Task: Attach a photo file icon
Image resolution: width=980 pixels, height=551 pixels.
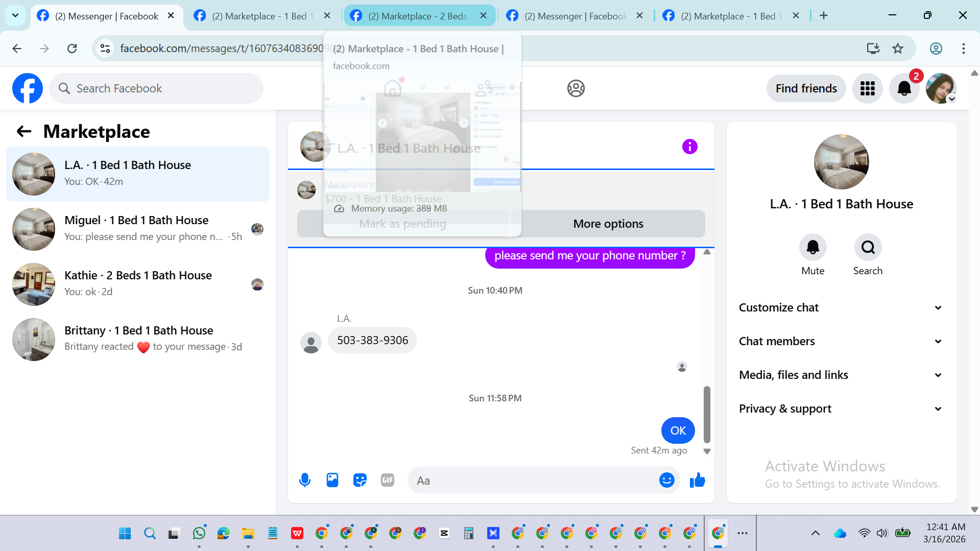Action: pyautogui.click(x=332, y=480)
